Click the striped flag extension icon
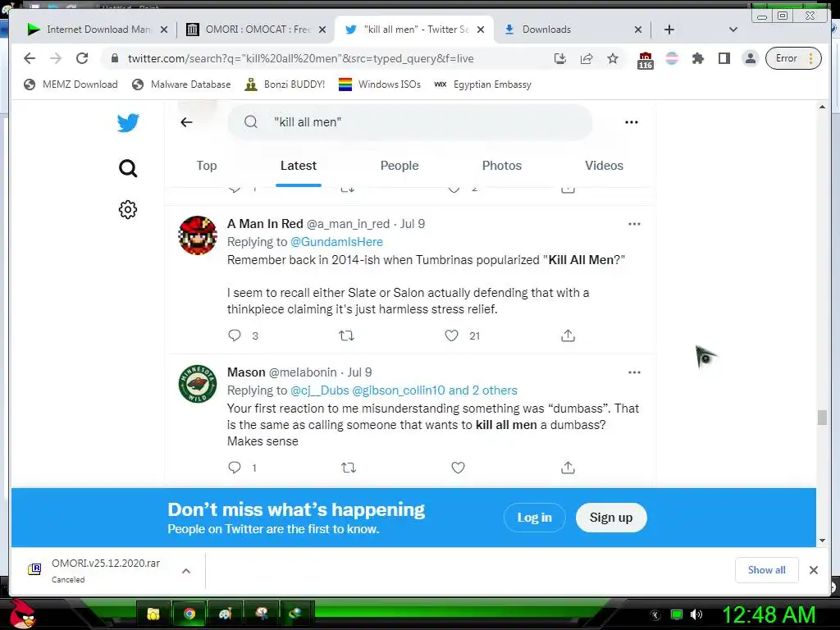The image size is (840, 630). coord(672,58)
